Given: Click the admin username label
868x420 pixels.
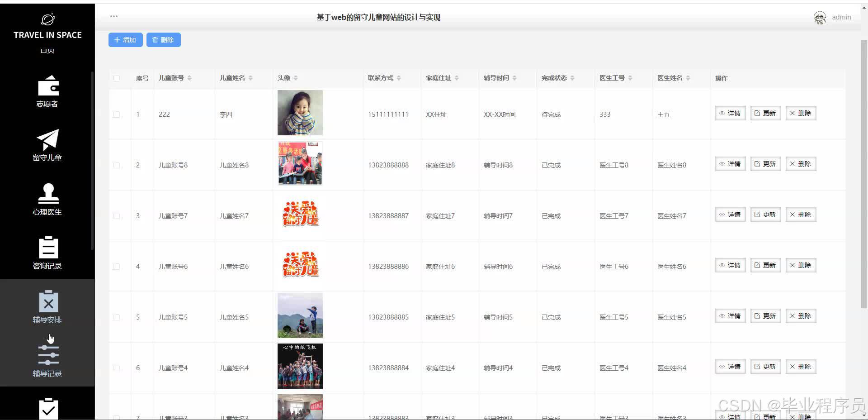Looking at the screenshot, I should [841, 17].
